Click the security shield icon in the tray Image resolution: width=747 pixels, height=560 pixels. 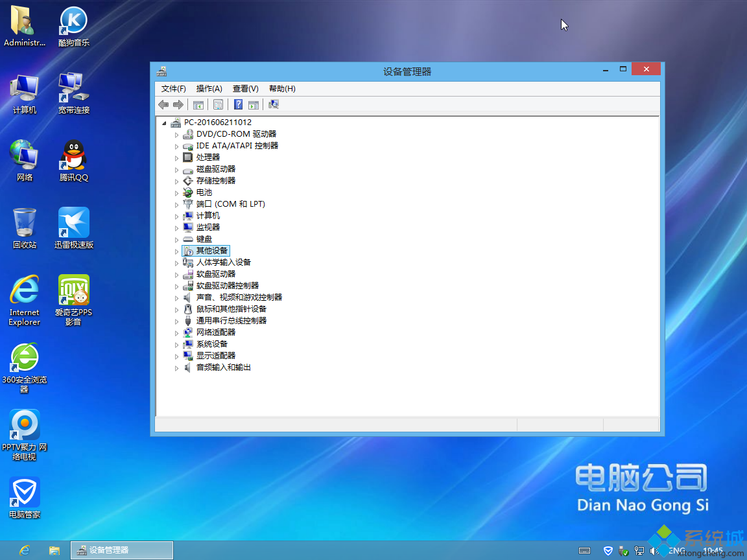[x=608, y=551]
